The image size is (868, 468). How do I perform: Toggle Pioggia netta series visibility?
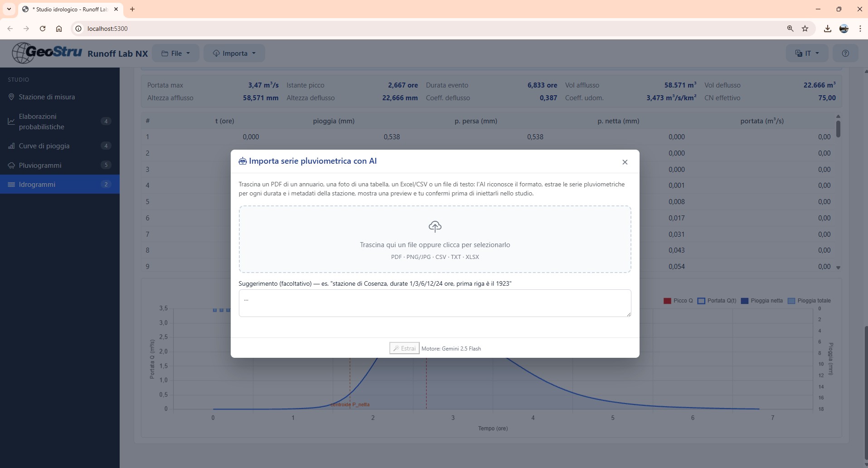click(761, 301)
